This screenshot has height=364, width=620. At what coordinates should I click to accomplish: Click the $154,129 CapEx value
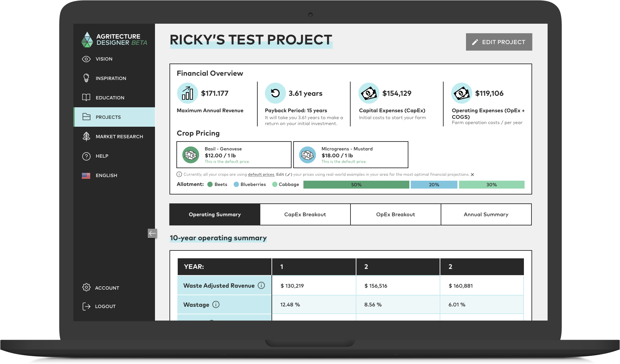(397, 93)
